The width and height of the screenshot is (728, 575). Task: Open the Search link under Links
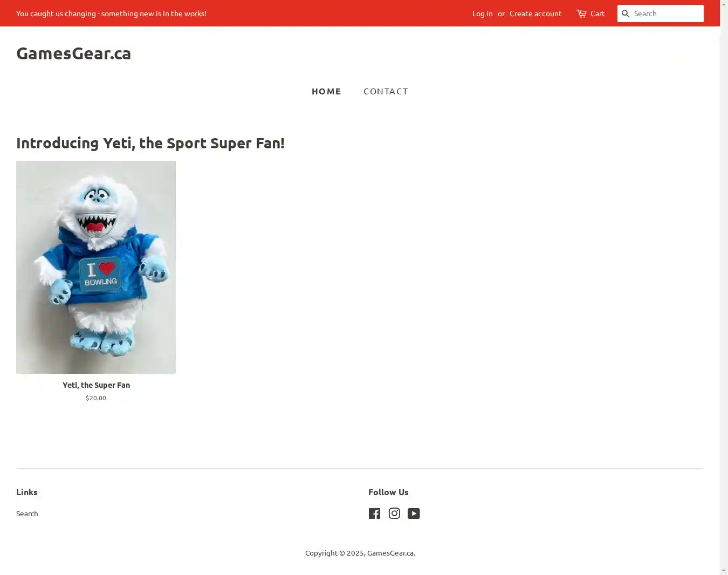(27, 514)
